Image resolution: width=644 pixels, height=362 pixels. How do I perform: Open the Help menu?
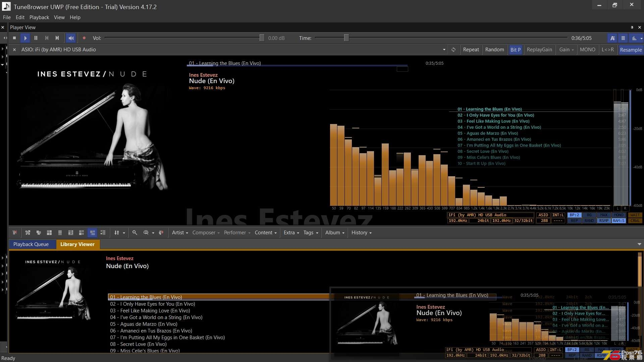pos(75,17)
